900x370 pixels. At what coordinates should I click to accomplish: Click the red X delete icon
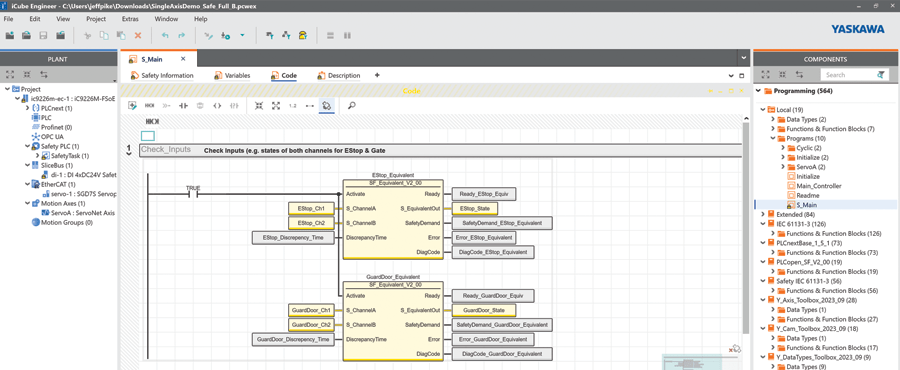point(138,35)
